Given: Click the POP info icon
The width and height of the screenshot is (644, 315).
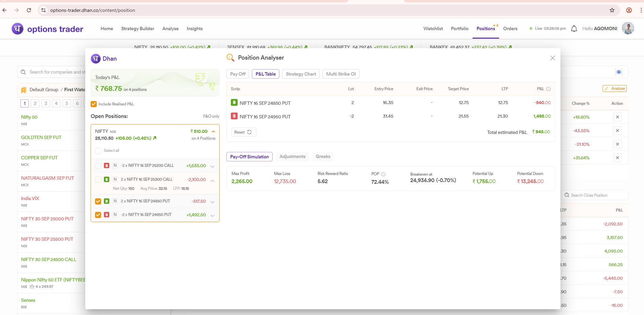Looking at the screenshot, I should [x=383, y=174].
